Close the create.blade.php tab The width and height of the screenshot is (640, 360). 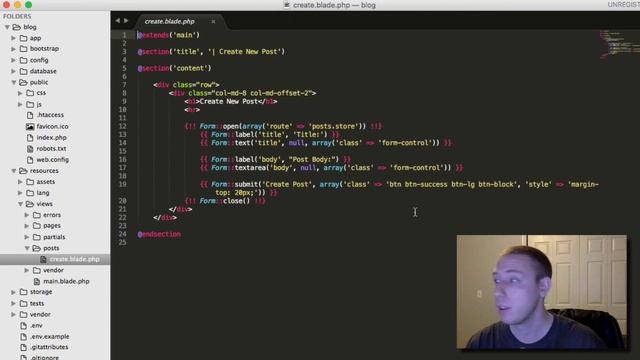pyautogui.click(x=213, y=21)
